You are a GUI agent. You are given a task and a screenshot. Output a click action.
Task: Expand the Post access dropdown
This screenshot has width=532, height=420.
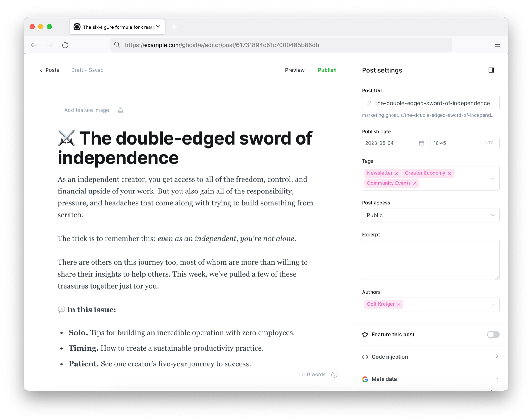(x=430, y=215)
